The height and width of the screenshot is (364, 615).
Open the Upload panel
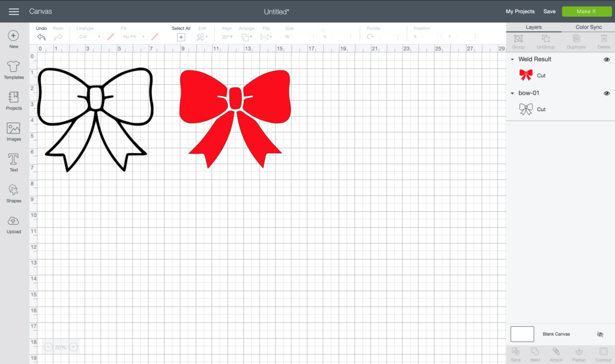pos(13,225)
